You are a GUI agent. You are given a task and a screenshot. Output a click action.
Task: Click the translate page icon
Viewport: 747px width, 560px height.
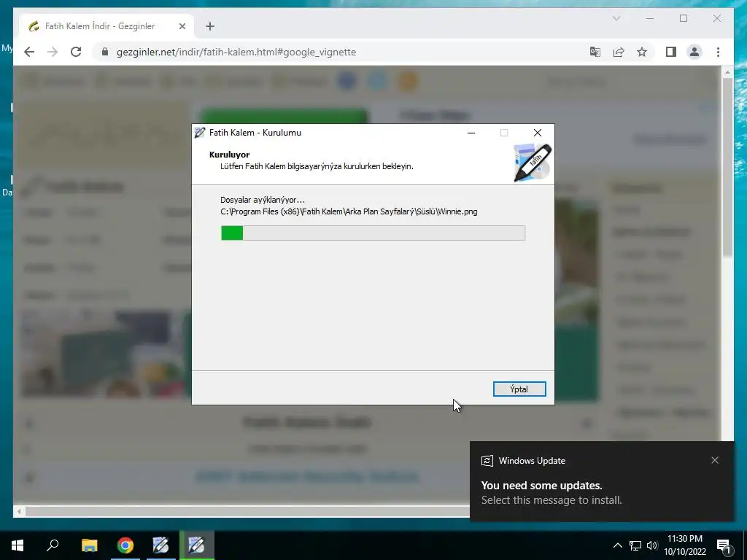tap(595, 52)
